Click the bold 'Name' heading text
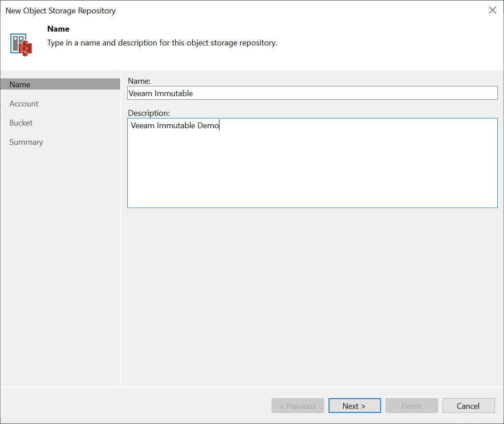This screenshot has width=504, height=424. (x=58, y=29)
